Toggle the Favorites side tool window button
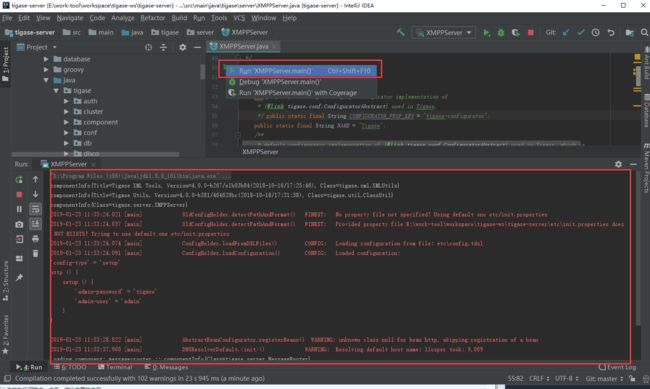Image resolution: width=650 pixels, height=389 pixels. pos(5,334)
